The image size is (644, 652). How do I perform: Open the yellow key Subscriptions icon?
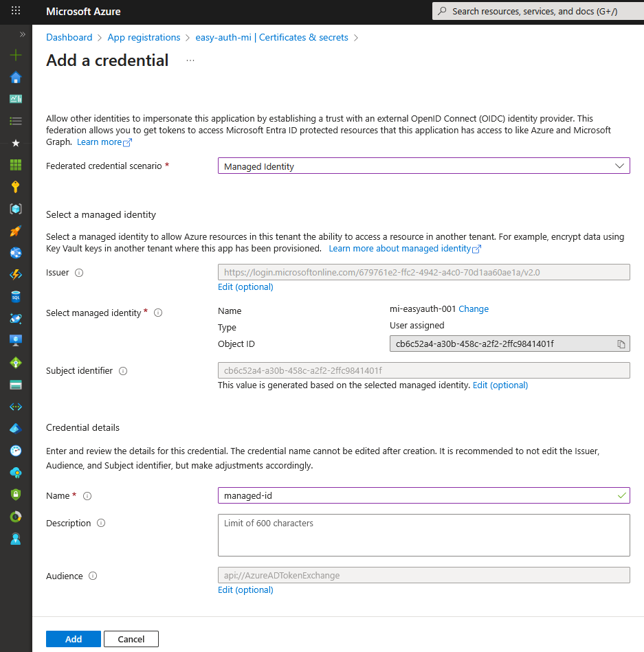(x=16, y=187)
